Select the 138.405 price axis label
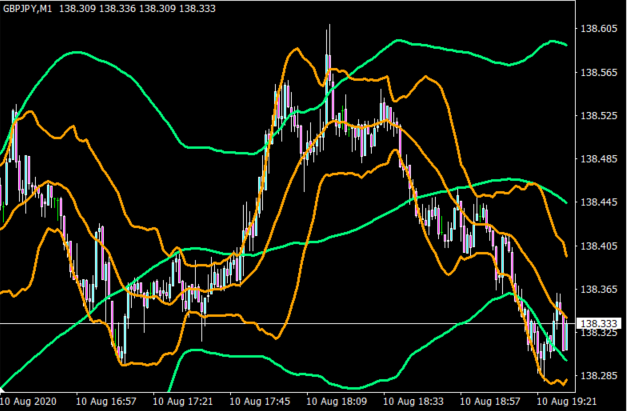The width and height of the screenshot is (627, 411). coord(599,245)
